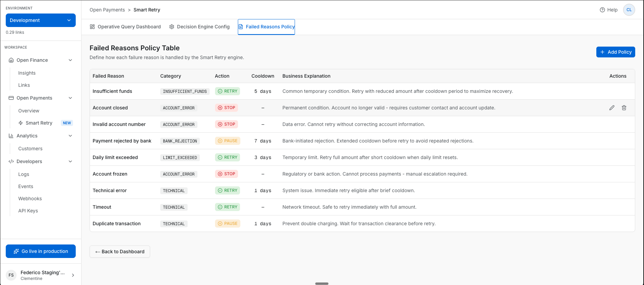Screen dimensions: 644x285
Task: Click the Add Policy button
Action: (616, 52)
